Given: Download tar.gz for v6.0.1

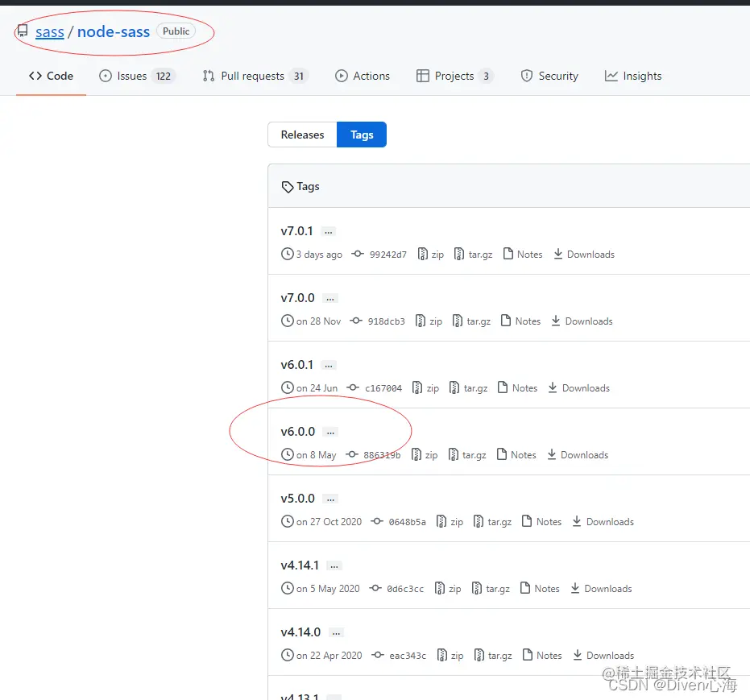Looking at the screenshot, I should [469, 388].
